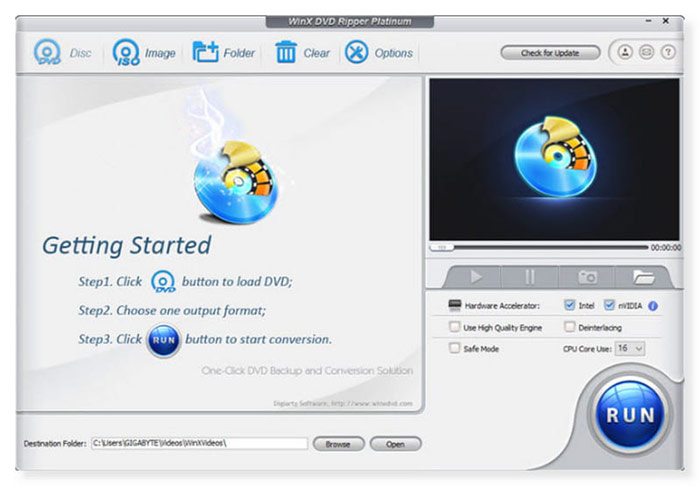Click the 00:00:00 time display
The width and height of the screenshot is (700, 486).
click(x=666, y=247)
